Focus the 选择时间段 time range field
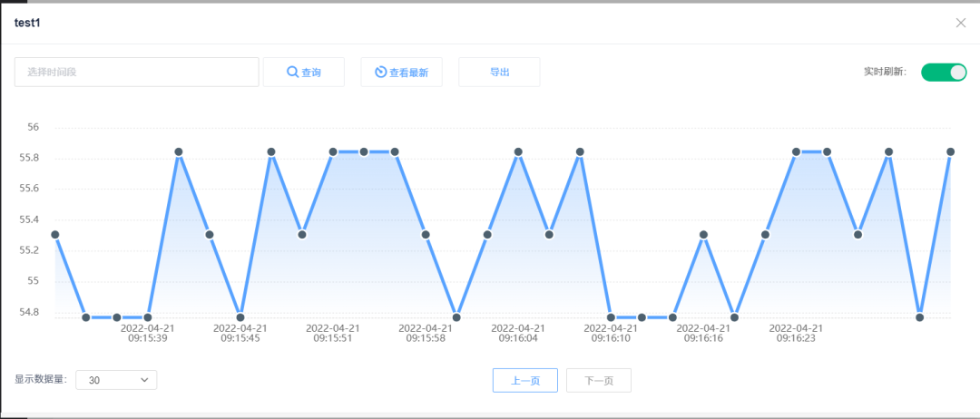Image resolution: width=980 pixels, height=419 pixels. click(x=137, y=73)
